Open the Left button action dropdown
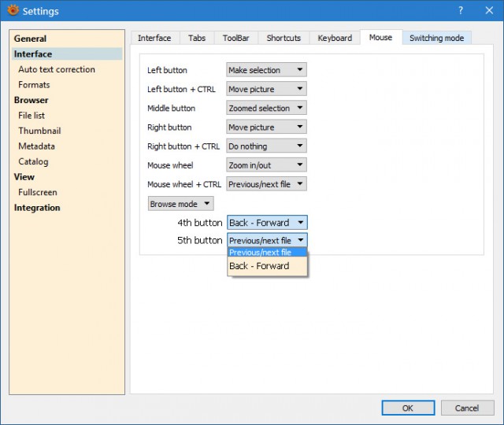 click(266, 70)
